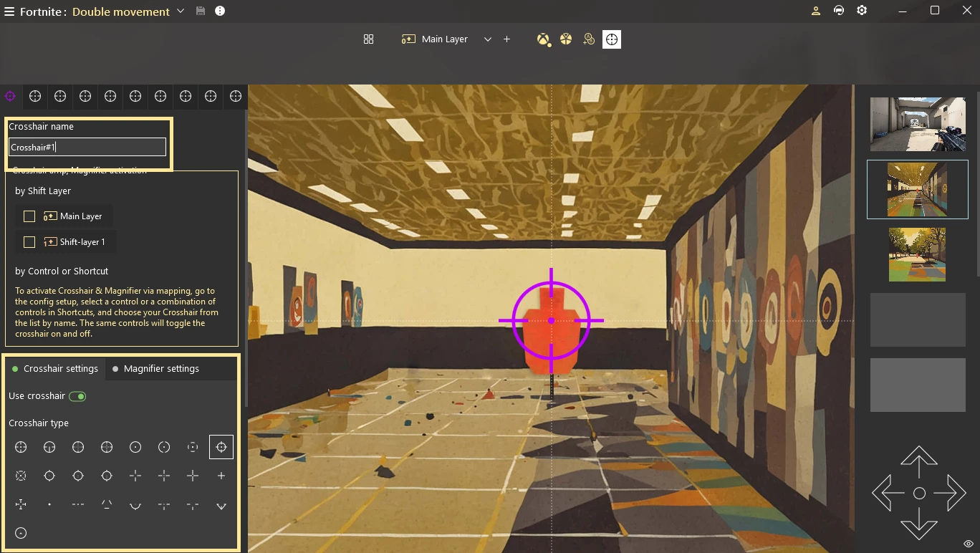This screenshot has width=980, height=553.
Task: Select the purple active crosshair slot
Action: pyautogui.click(x=10, y=96)
